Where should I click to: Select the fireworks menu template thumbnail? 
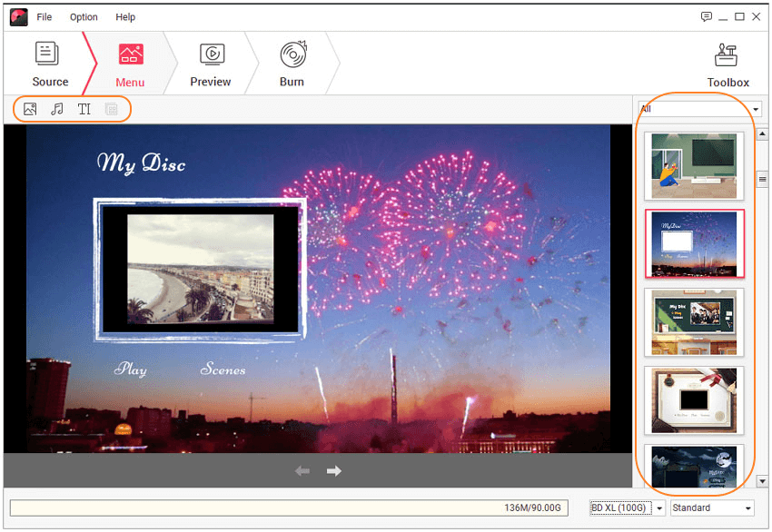tap(695, 243)
